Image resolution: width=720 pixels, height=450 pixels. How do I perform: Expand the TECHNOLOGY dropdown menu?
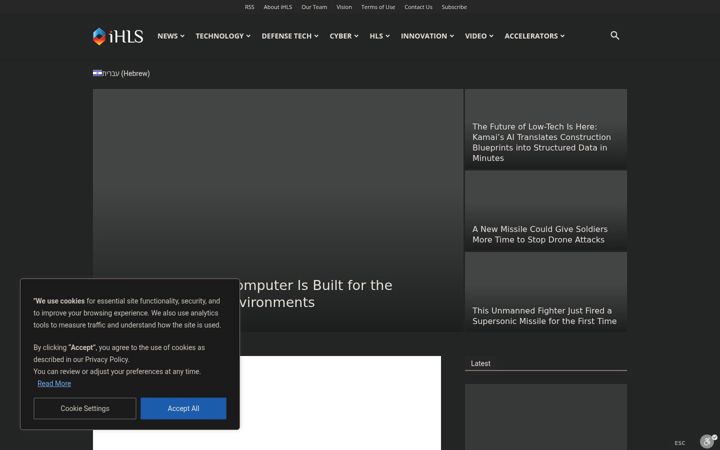point(223,36)
